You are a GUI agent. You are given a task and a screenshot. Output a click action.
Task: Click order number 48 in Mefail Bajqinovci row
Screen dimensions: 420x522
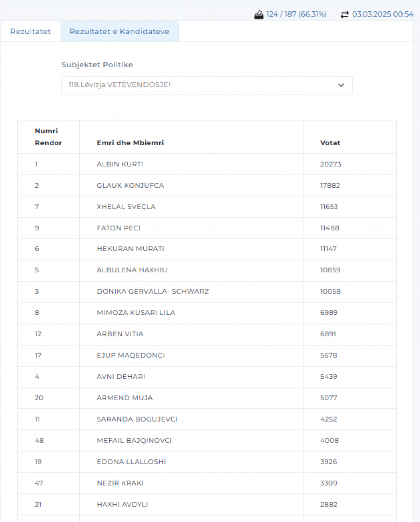[x=39, y=440]
